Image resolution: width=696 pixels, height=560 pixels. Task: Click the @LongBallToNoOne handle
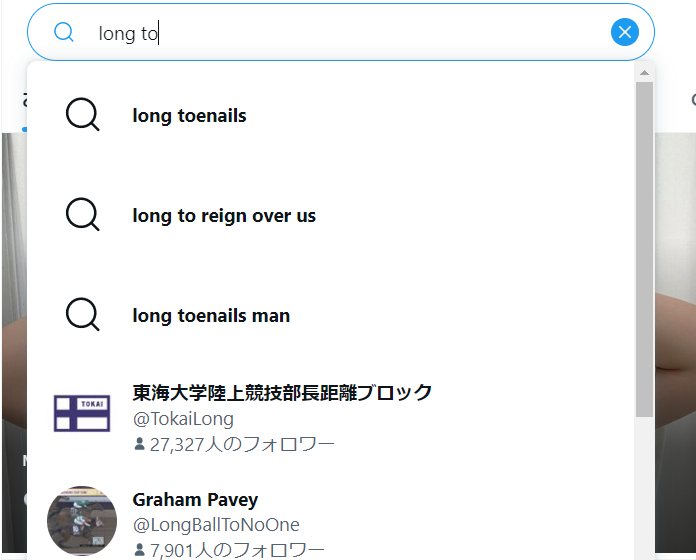[216, 525]
